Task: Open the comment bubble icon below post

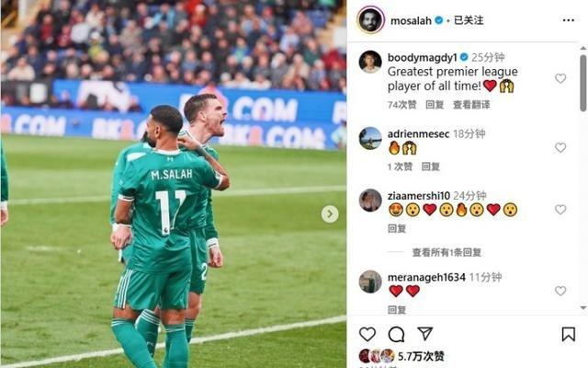Action: [x=396, y=334]
